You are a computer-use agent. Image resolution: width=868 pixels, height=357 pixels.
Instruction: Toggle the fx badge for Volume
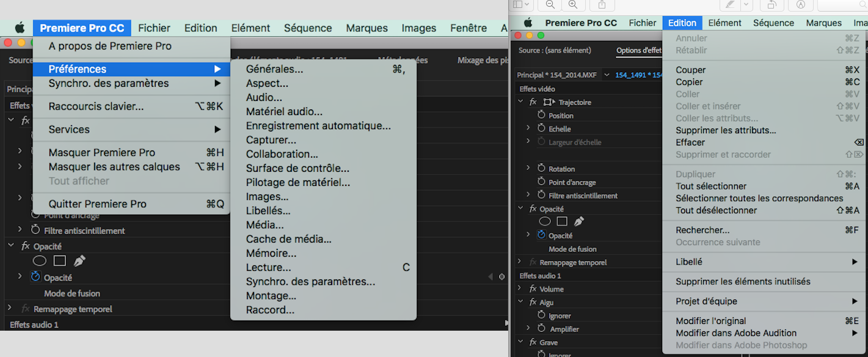[x=533, y=289]
